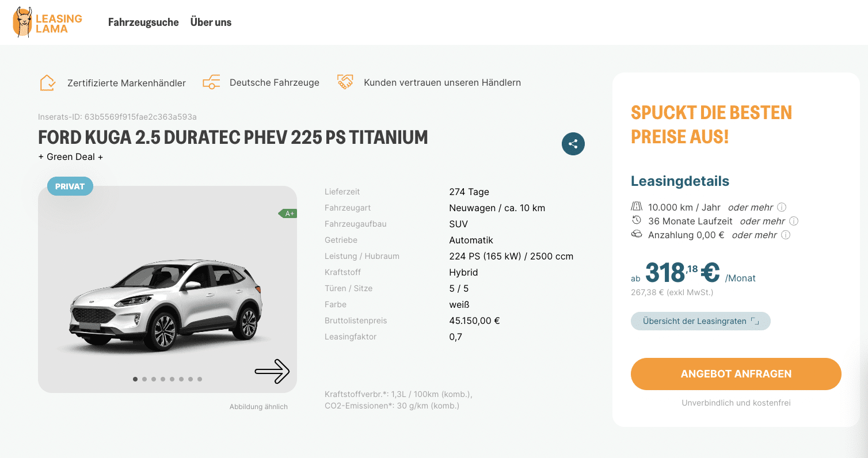
Task: Select the fourth image carousel dot
Action: tap(163, 379)
